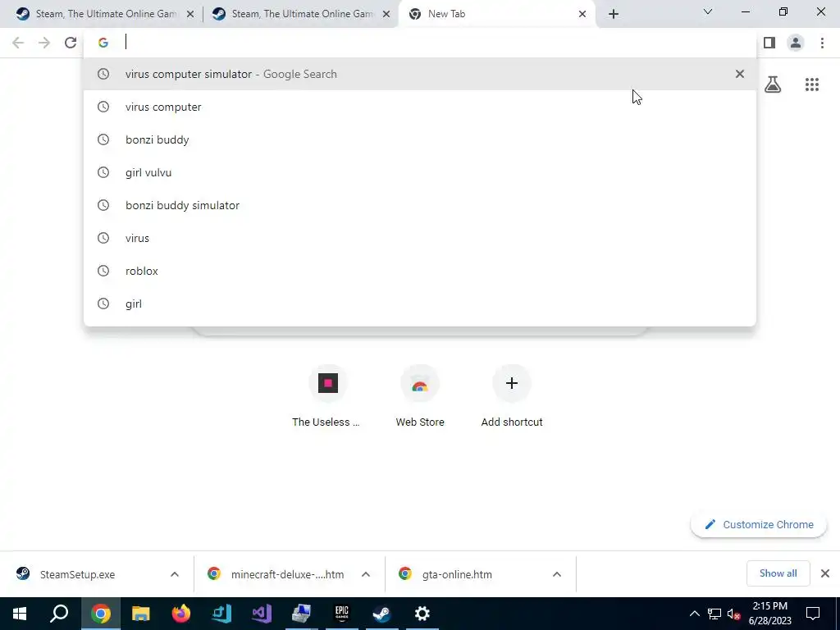Image resolution: width=840 pixels, height=630 pixels.
Task: Close the first Steam tab
Action: (x=189, y=14)
